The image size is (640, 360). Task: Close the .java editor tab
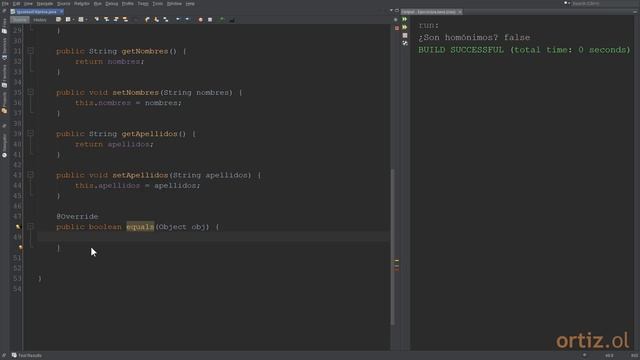pos(61,12)
